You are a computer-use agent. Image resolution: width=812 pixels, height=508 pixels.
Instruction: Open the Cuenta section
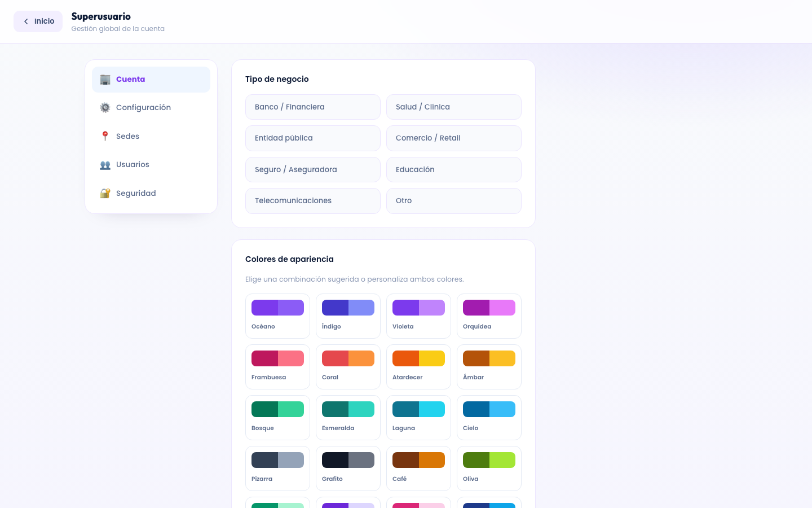click(x=151, y=80)
